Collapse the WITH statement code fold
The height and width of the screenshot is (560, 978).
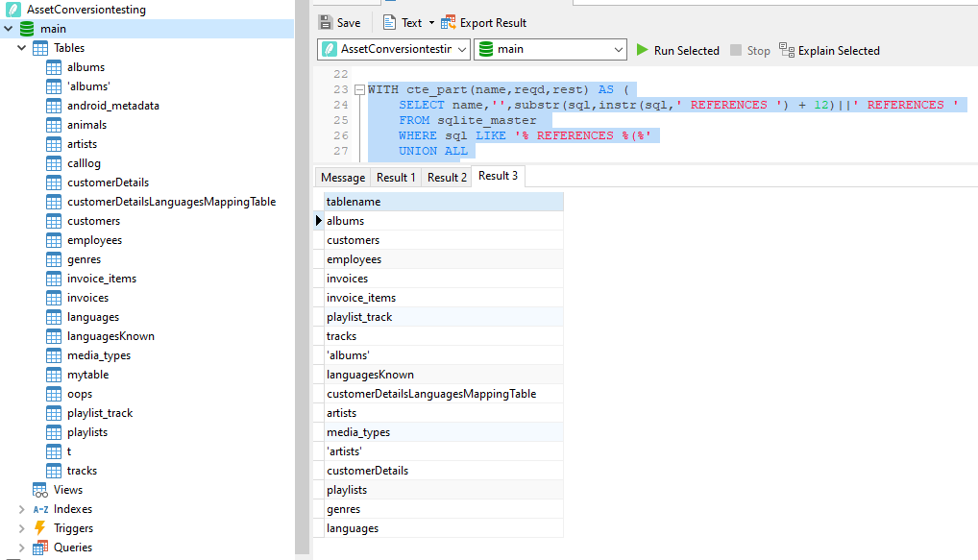coord(360,89)
